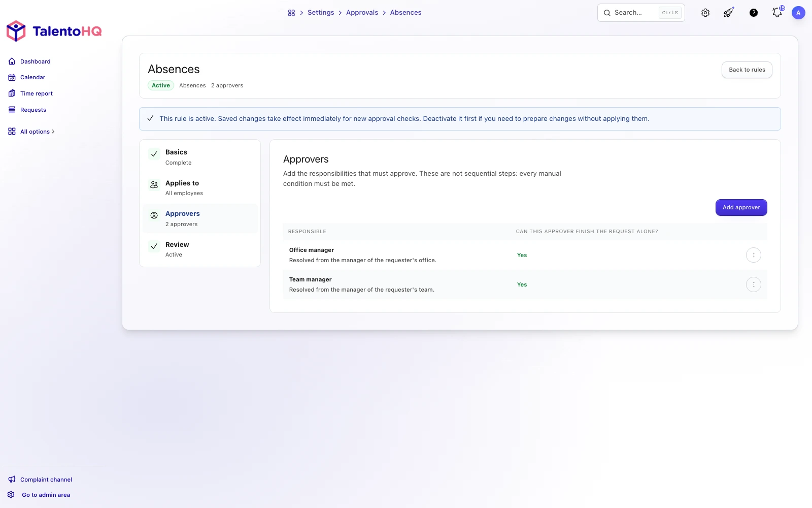This screenshot has width=812, height=508.
Task: Click the Applies to people icon
Action: pyautogui.click(x=154, y=185)
